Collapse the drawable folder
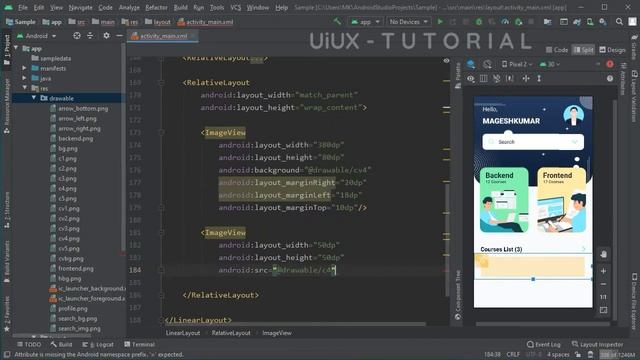The width and height of the screenshot is (640, 360). tap(34, 98)
